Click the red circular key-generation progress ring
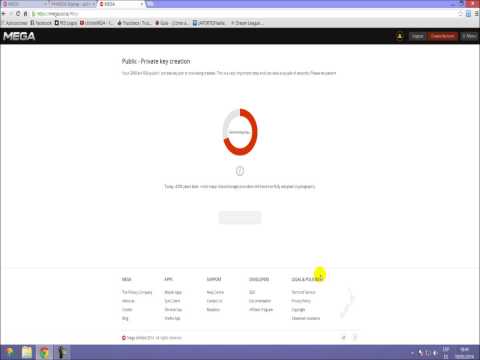The height and width of the screenshot is (360, 480). (240, 132)
